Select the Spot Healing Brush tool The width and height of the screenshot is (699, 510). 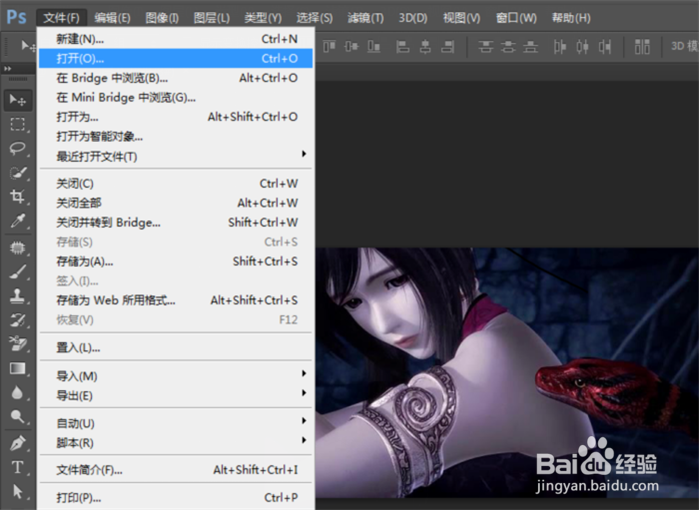click(x=18, y=247)
